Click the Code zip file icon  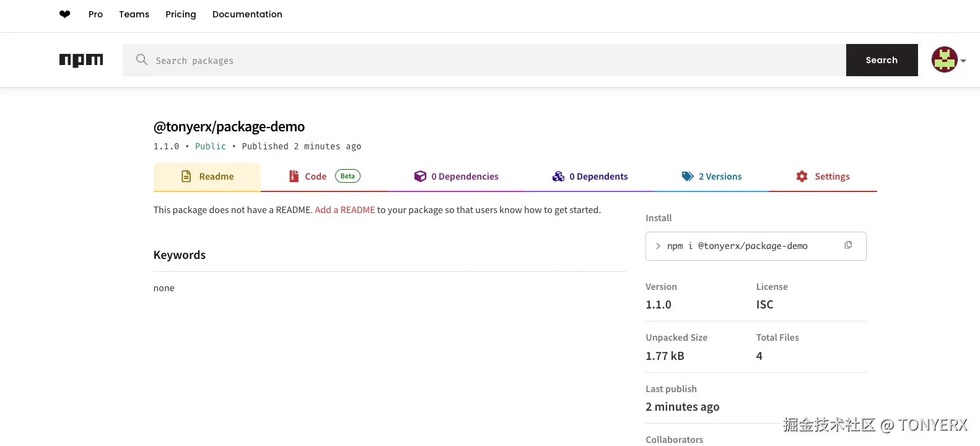(294, 177)
